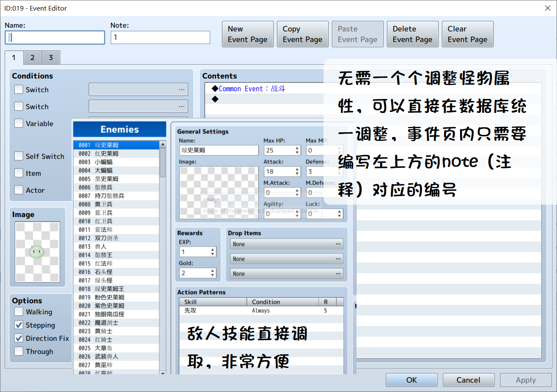Click the Condition column header
557x392 pixels.
[283, 302]
